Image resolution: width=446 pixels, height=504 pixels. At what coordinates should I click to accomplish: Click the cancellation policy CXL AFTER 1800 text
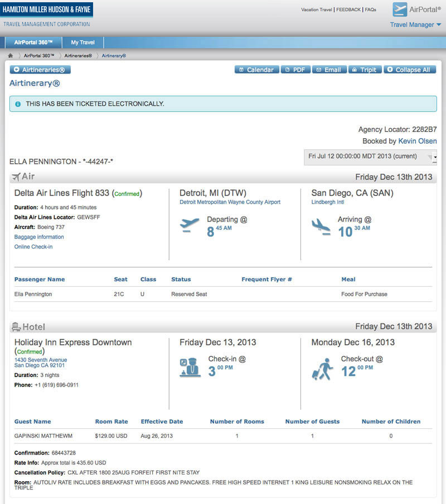click(134, 472)
